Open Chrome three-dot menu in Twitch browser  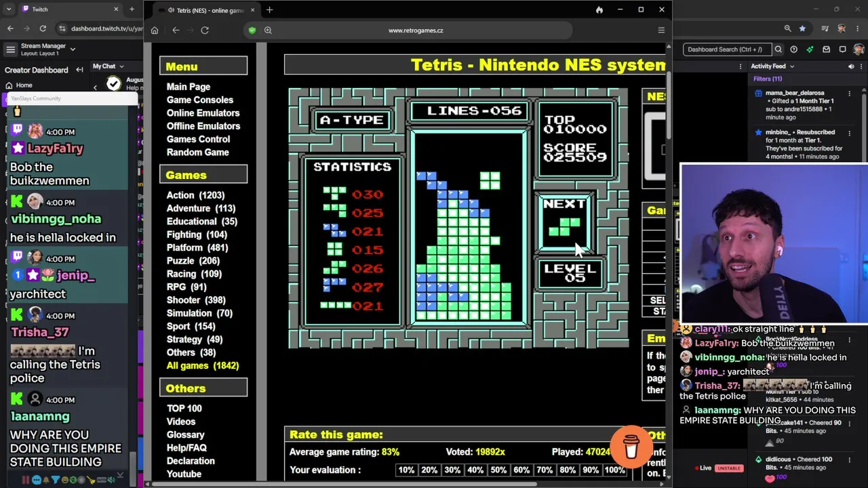point(858,28)
